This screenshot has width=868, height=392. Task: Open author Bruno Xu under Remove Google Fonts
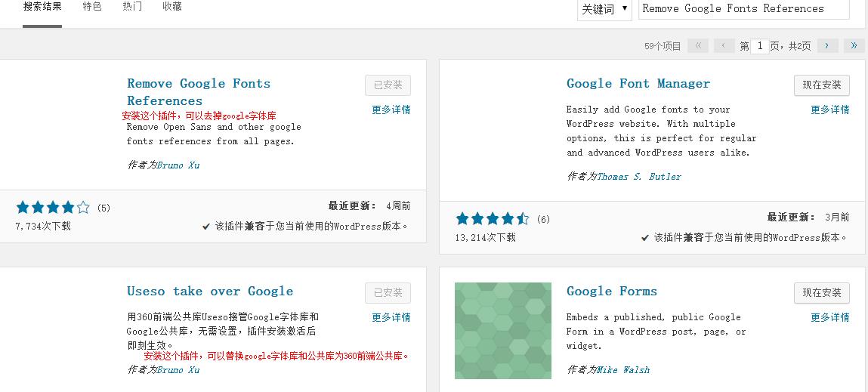178,165
